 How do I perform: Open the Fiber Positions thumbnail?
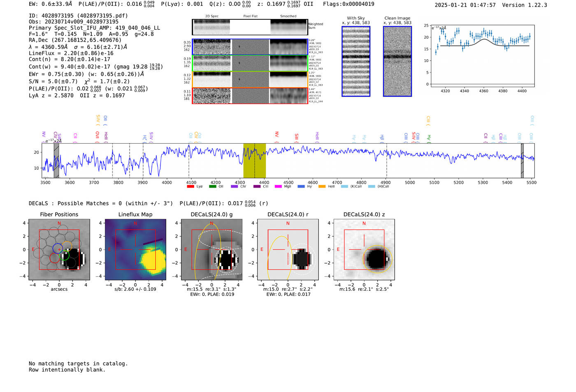(x=59, y=250)
